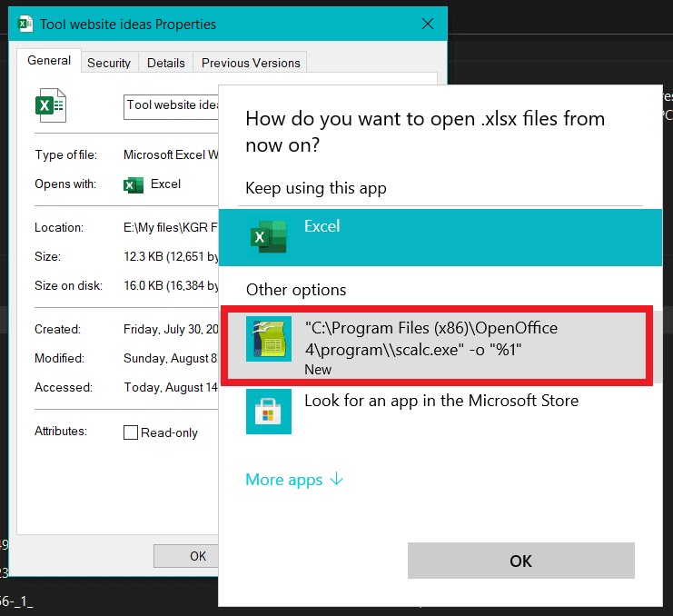Click the 'Microsoft Excel W' file type text
The image size is (673, 616).
coord(171,154)
